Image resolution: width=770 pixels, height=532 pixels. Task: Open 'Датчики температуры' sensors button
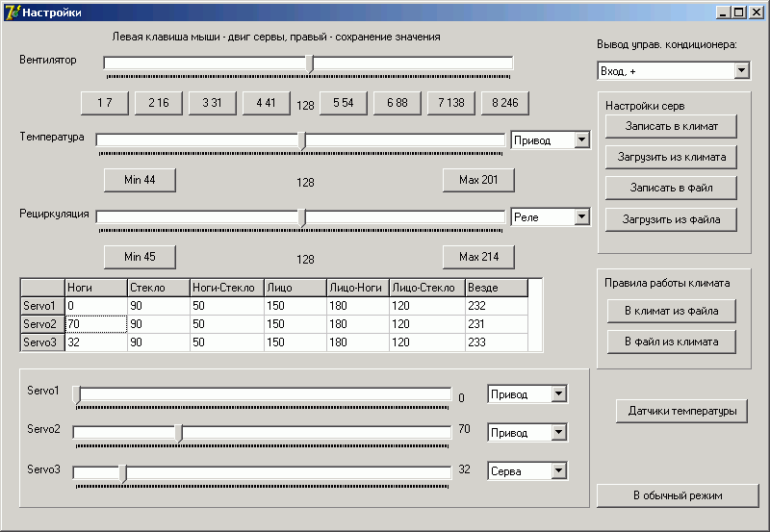(680, 411)
